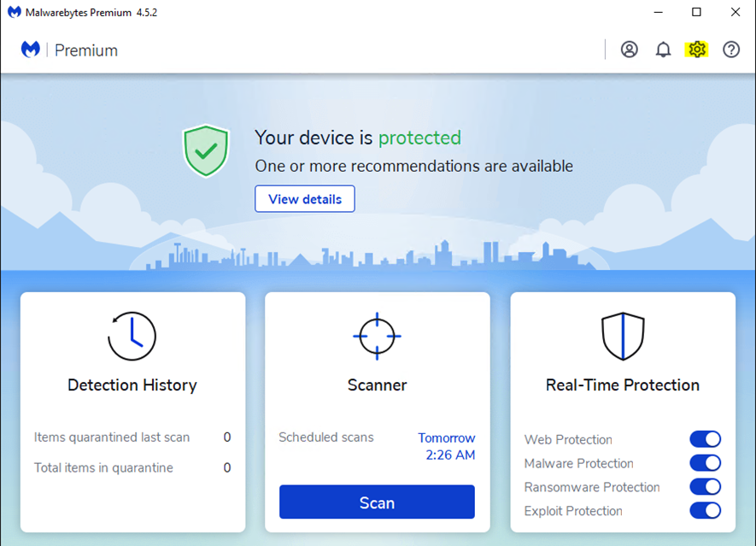Screen dimensions: 756x546
Task: Open the notifications bell
Action: [663, 50]
